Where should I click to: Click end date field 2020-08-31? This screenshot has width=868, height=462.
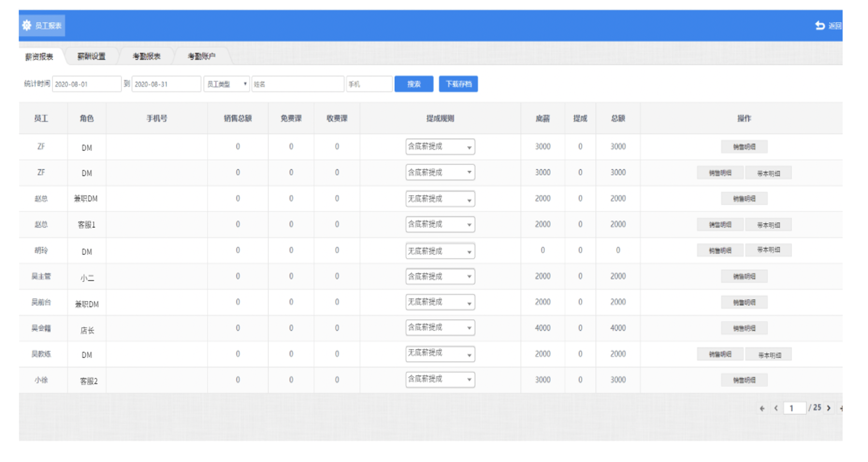point(166,84)
